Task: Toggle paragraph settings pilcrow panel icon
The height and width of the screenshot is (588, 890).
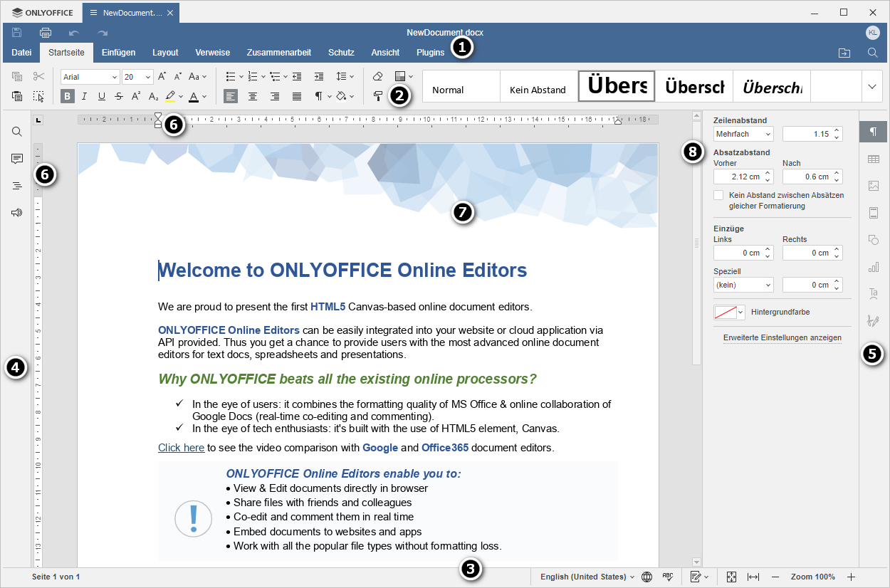Action: coord(874,132)
